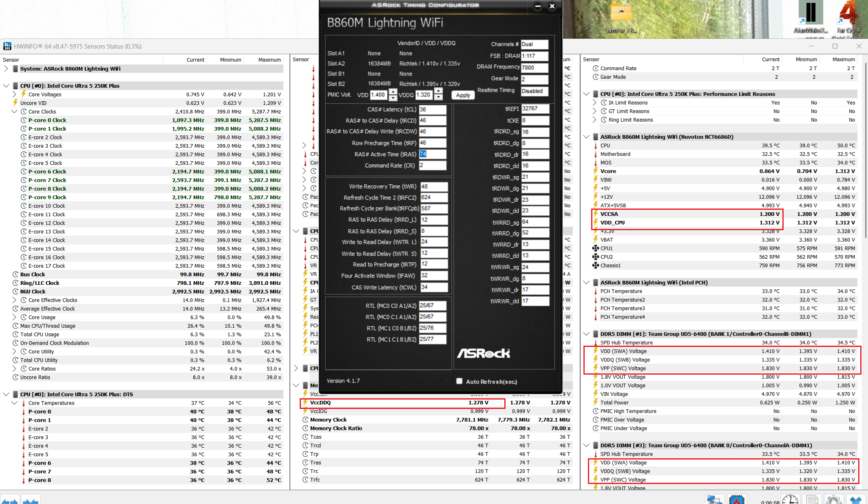Decrease PMIC VDDQ voltage with down arrow
This screenshot has width=868, height=504.
click(x=438, y=98)
